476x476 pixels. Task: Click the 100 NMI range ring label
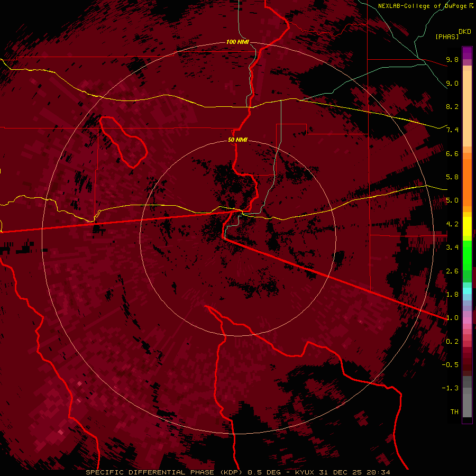click(x=237, y=42)
